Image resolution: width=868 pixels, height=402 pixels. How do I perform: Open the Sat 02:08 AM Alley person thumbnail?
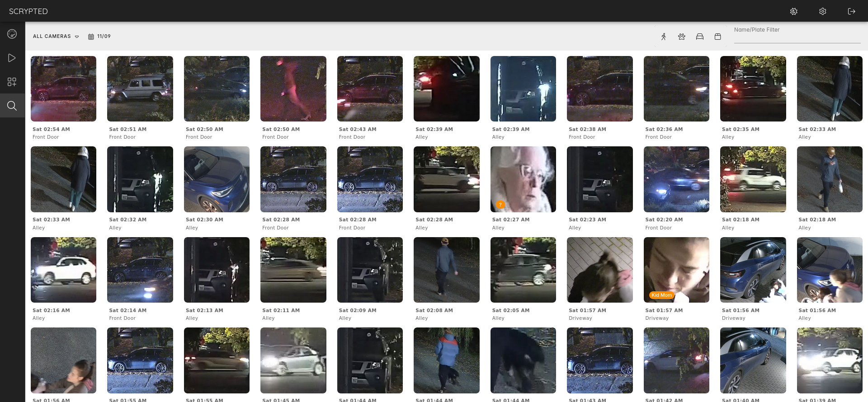(x=447, y=270)
